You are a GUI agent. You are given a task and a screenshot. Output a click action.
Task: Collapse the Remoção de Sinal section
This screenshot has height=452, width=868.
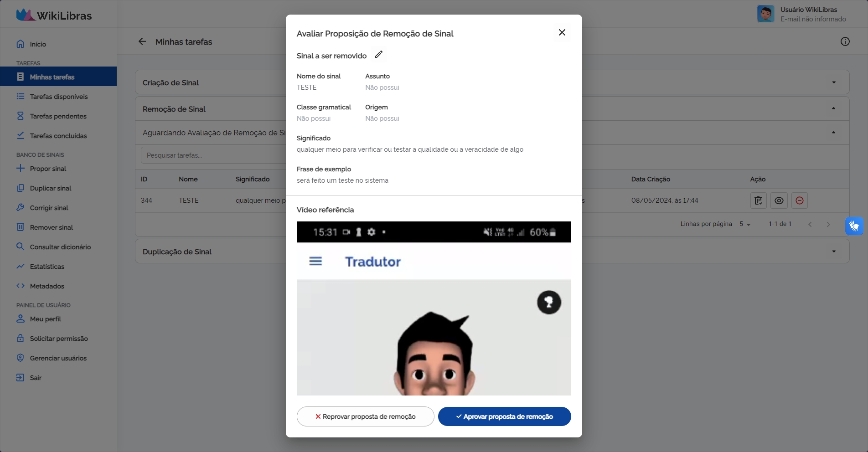pyautogui.click(x=833, y=108)
